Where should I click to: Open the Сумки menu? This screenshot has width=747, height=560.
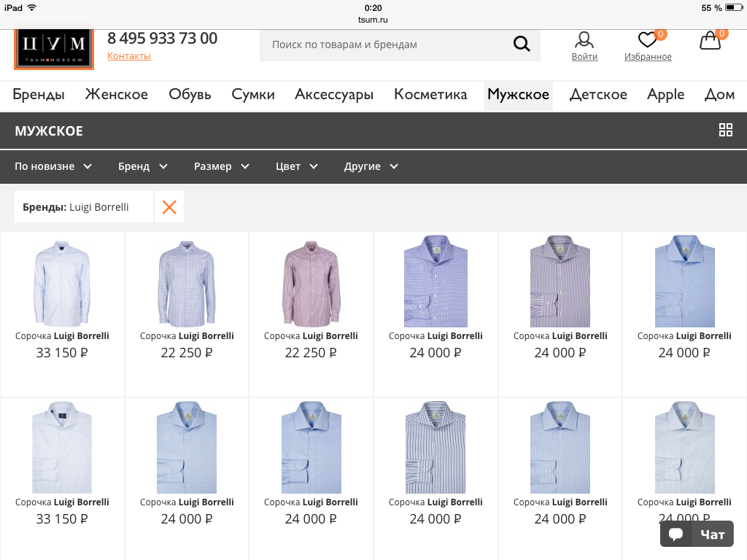(253, 94)
